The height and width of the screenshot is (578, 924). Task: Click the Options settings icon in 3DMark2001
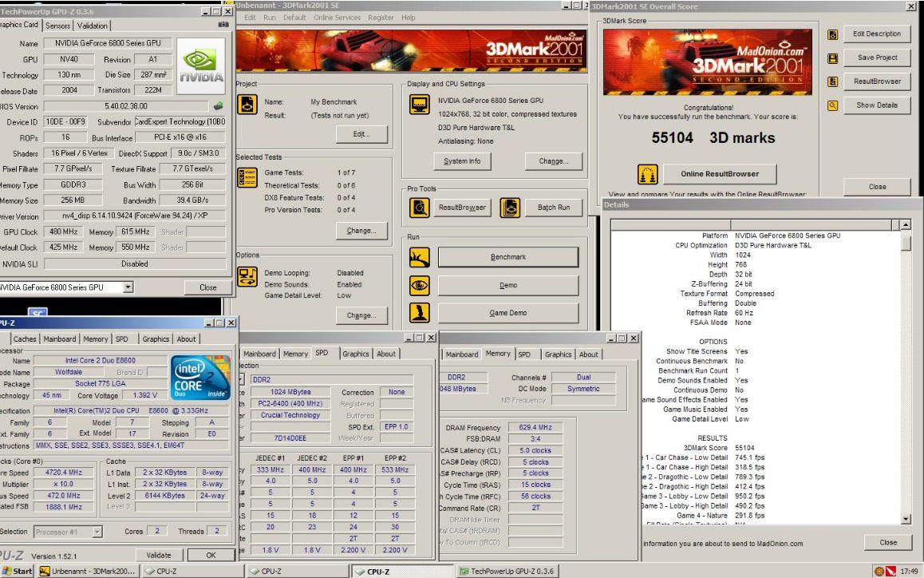point(247,276)
